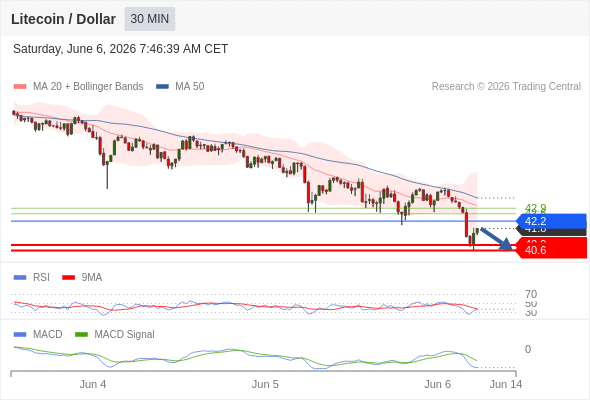Click the blue MA 50 legend swatch

pos(162,87)
